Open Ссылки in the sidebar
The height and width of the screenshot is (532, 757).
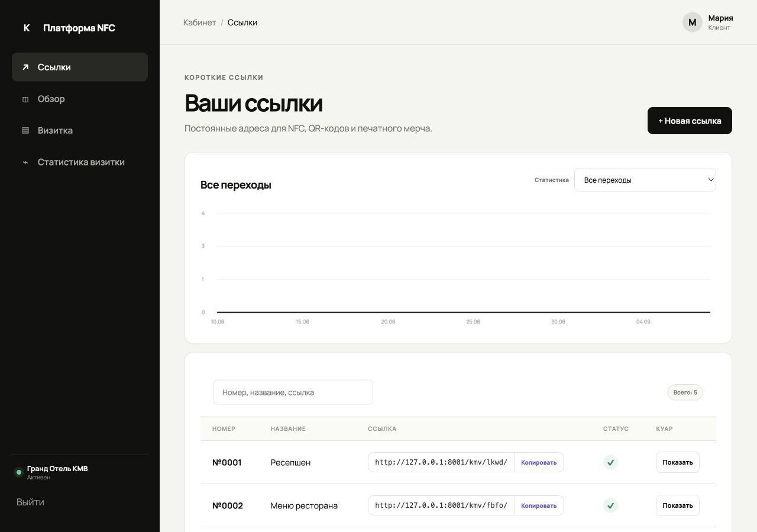coord(80,67)
